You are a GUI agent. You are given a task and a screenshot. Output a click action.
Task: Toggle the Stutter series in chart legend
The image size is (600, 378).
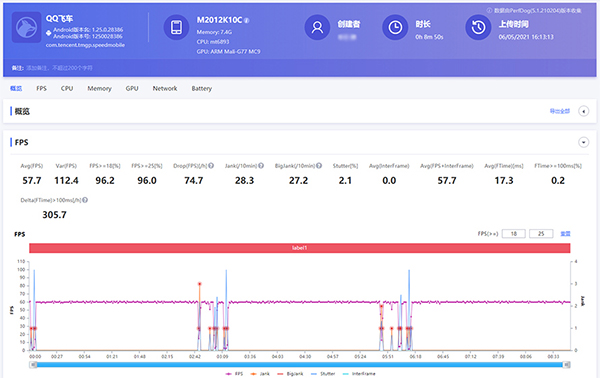click(x=323, y=374)
